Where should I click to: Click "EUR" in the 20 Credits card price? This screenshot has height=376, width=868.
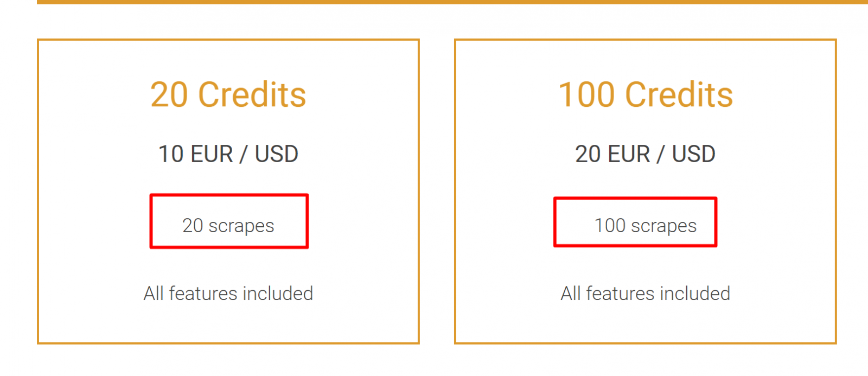pyautogui.click(x=212, y=154)
